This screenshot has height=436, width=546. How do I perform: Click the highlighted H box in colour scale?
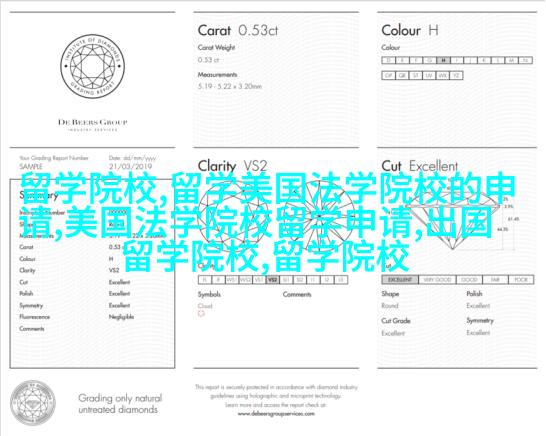(443, 60)
